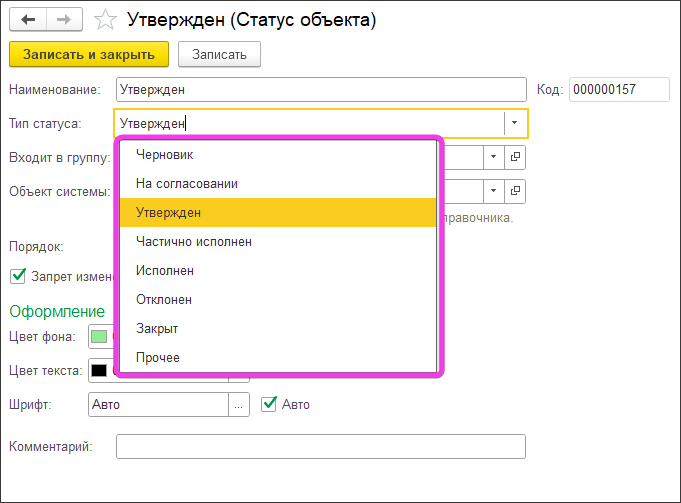681x503 pixels.
Task: Add form to favorites with star icon
Action: [x=104, y=19]
